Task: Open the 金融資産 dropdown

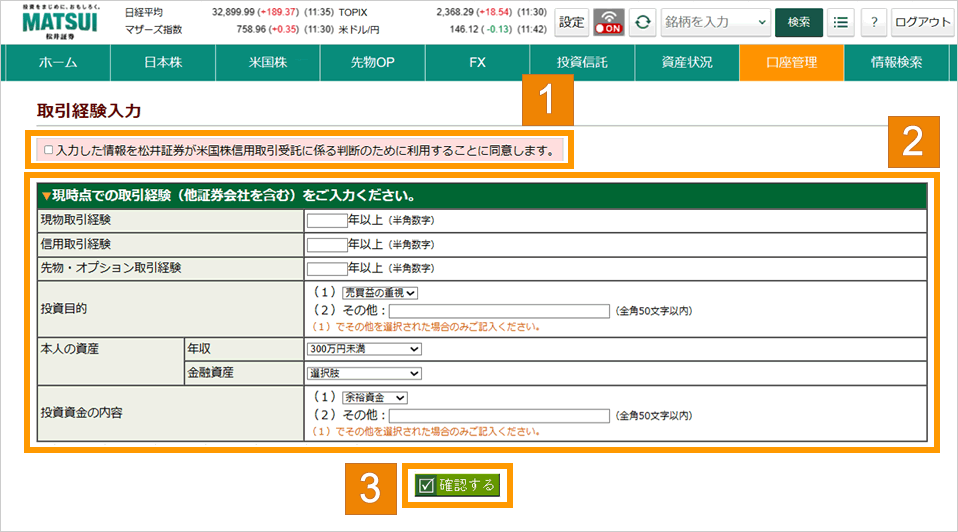Action: (x=365, y=373)
